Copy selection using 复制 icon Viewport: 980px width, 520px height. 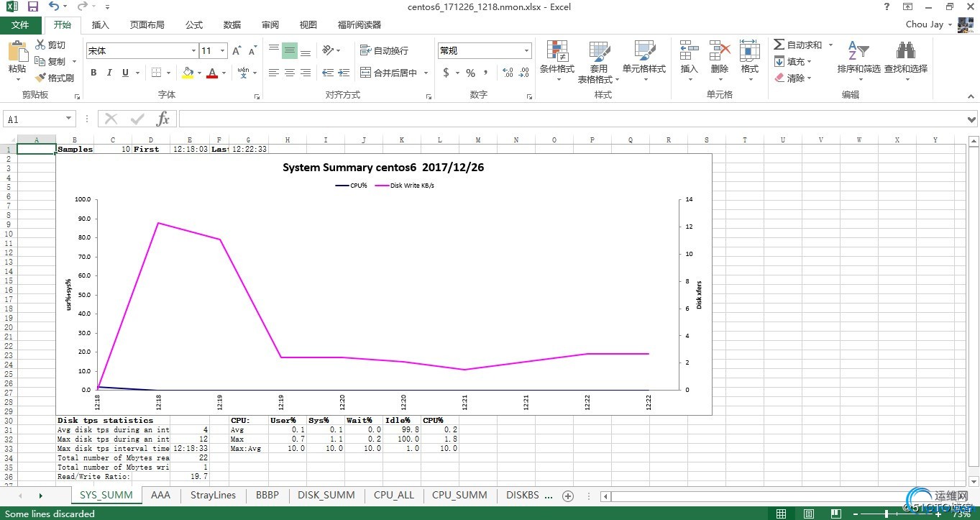[x=50, y=61]
